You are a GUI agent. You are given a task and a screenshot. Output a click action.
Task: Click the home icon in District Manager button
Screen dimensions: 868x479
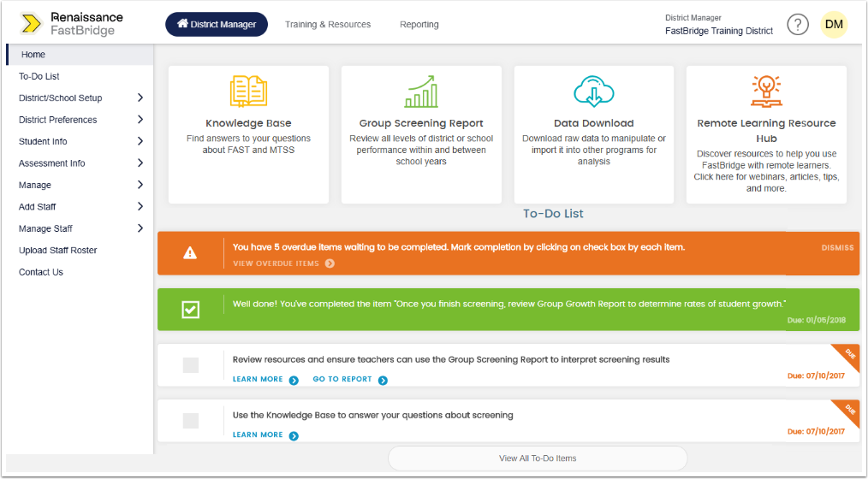(182, 24)
